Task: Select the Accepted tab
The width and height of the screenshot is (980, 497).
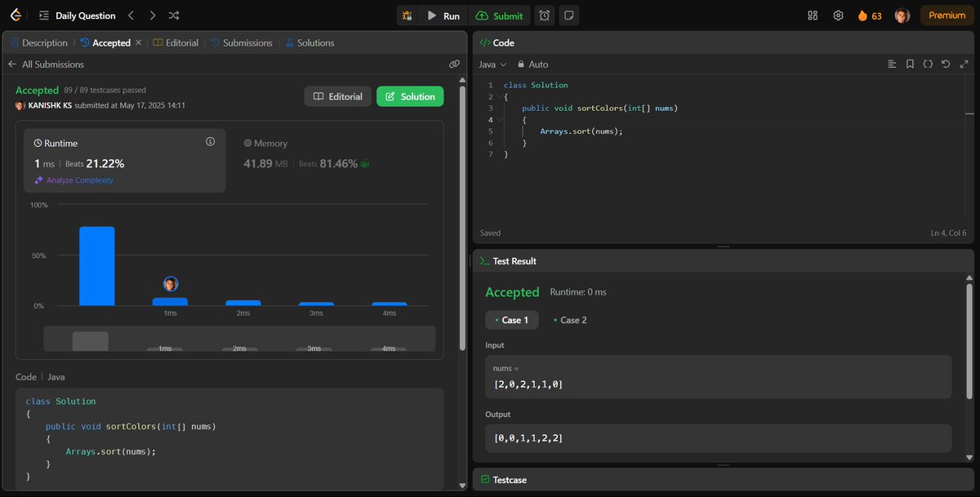Action: click(105, 43)
